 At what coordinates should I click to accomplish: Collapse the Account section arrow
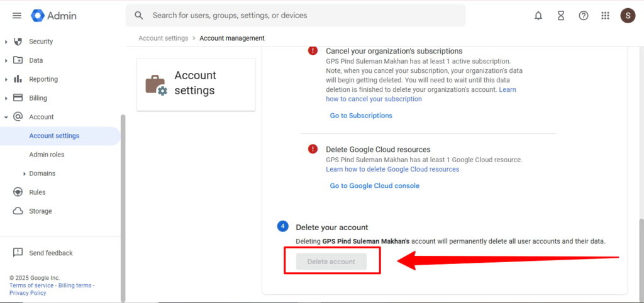coord(6,117)
